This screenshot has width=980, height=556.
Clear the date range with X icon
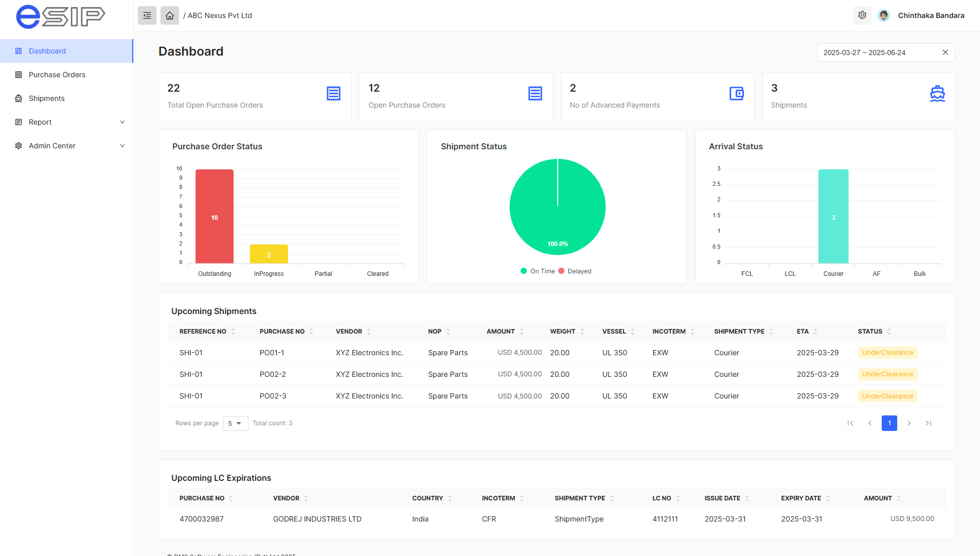coord(945,53)
